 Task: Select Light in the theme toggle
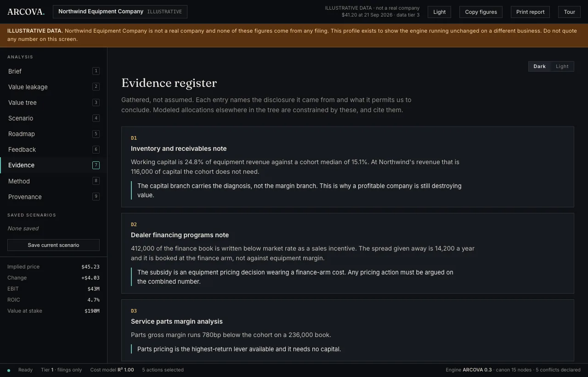coord(562,66)
